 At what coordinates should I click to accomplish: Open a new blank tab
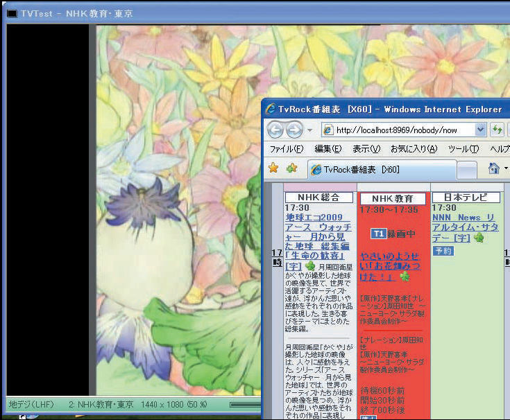[467, 170]
